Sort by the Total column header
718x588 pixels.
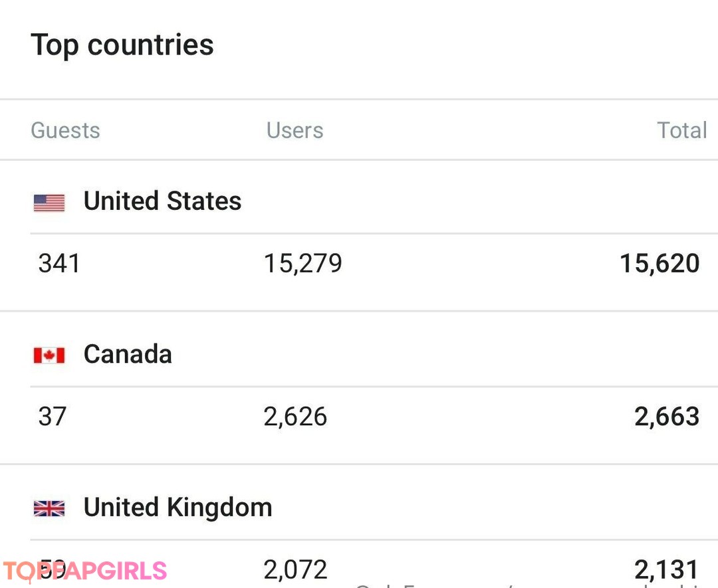click(681, 130)
